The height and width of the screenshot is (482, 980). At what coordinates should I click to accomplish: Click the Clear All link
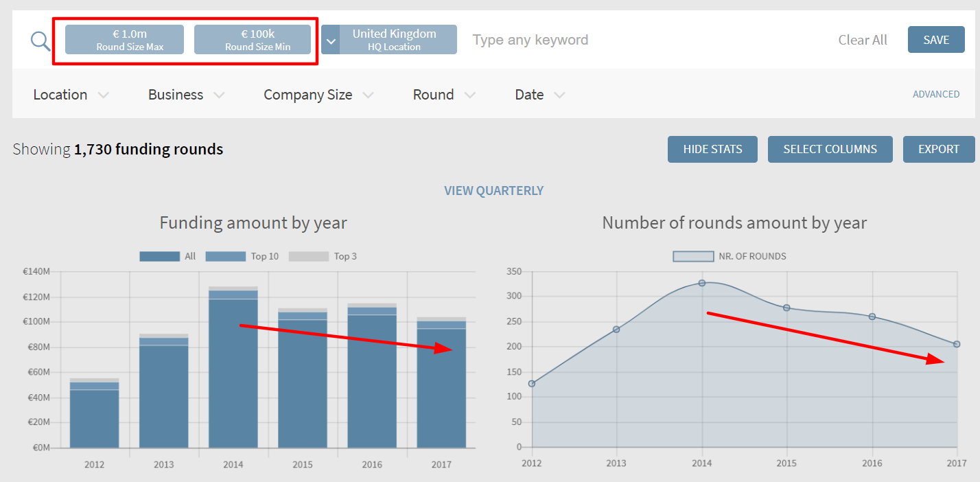coord(863,40)
